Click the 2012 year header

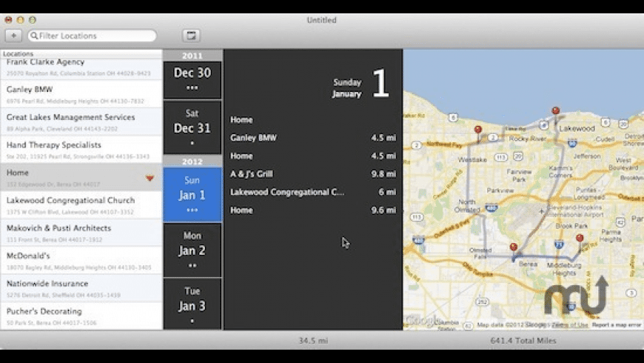point(192,161)
